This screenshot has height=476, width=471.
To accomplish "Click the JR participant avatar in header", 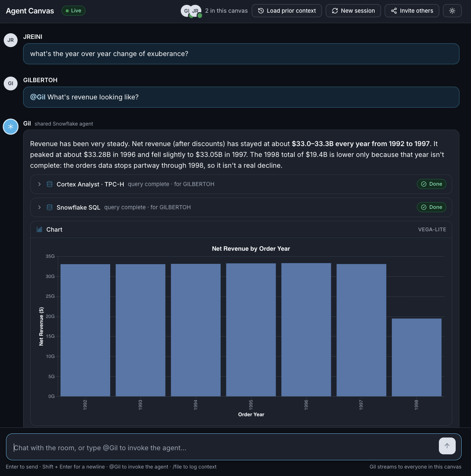I will point(196,11).
